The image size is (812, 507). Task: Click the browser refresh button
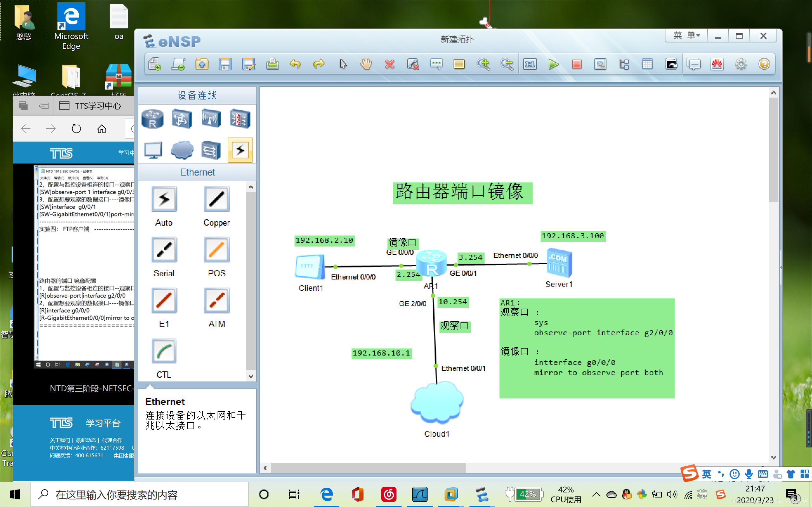(76, 129)
